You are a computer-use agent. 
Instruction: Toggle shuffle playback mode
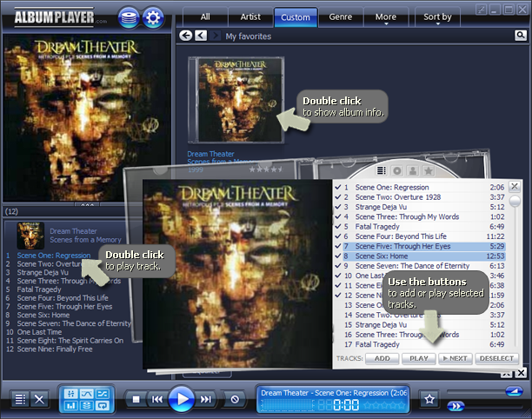click(x=102, y=394)
